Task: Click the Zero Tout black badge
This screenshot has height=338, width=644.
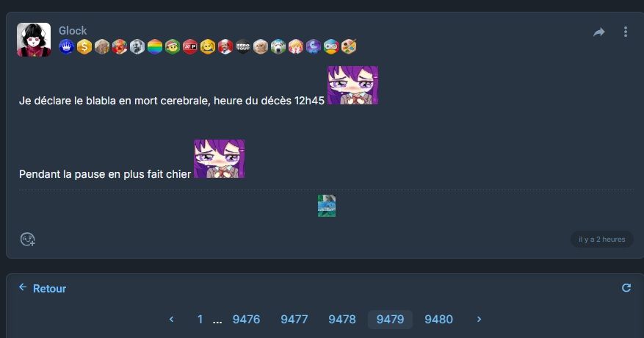Action: coord(243,46)
